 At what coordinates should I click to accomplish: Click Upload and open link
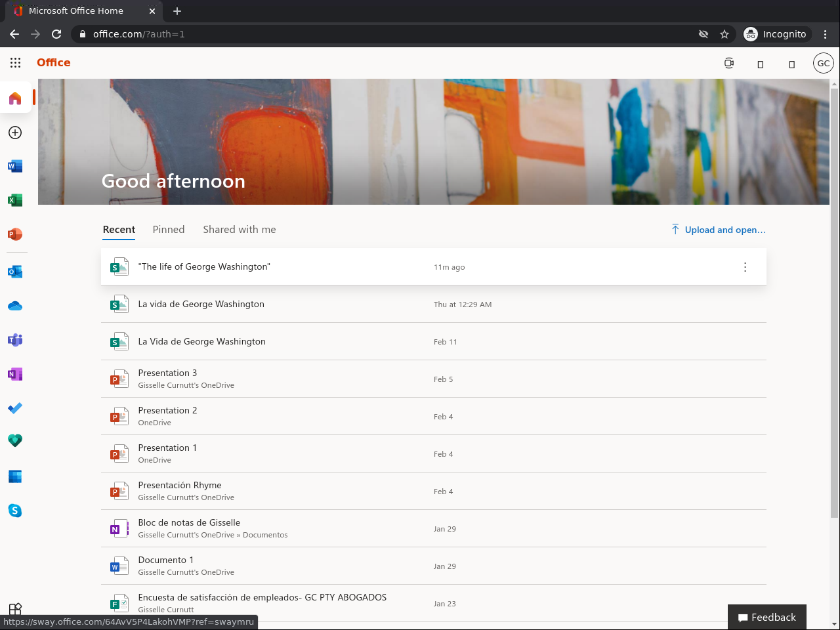pyautogui.click(x=719, y=230)
